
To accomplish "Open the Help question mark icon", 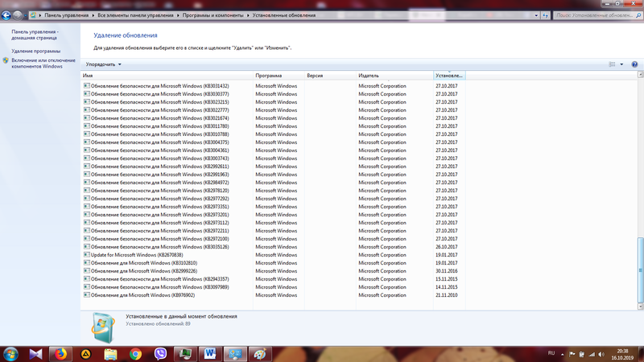I will pos(634,64).
